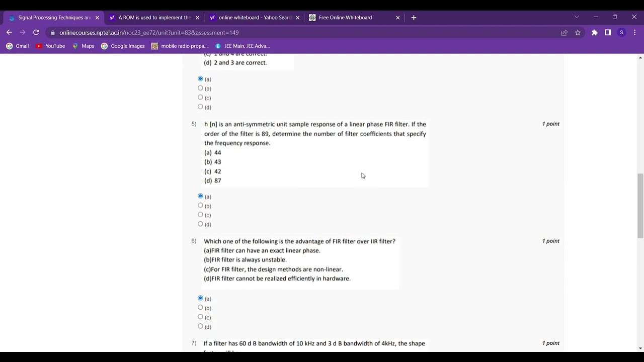644x362 pixels.
Task: Switch to Free Online Whiteboard tab
Action: (x=354, y=18)
